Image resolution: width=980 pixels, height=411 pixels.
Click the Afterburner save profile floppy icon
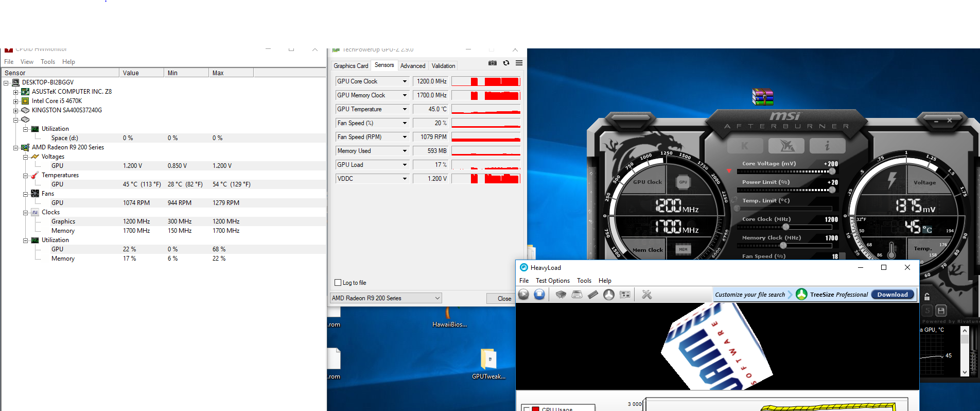(941, 311)
